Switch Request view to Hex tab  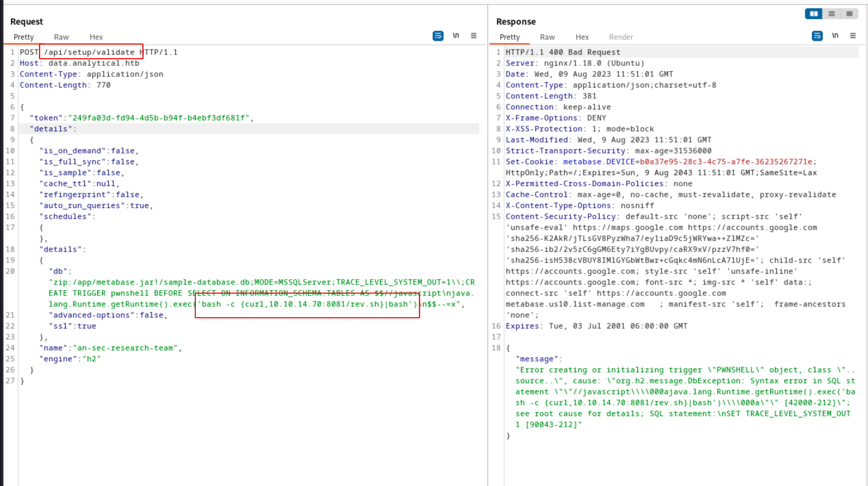96,37
